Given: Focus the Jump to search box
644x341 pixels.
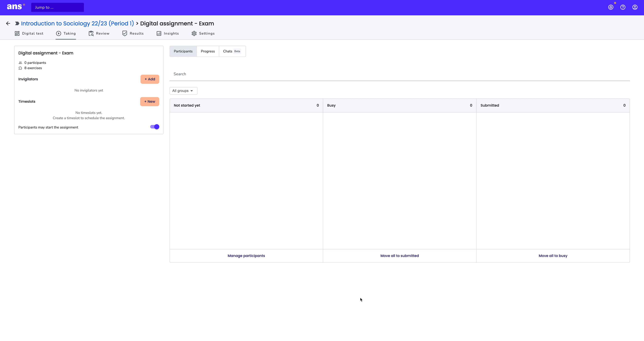Looking at the screenshot, I should tap(58, 7).
